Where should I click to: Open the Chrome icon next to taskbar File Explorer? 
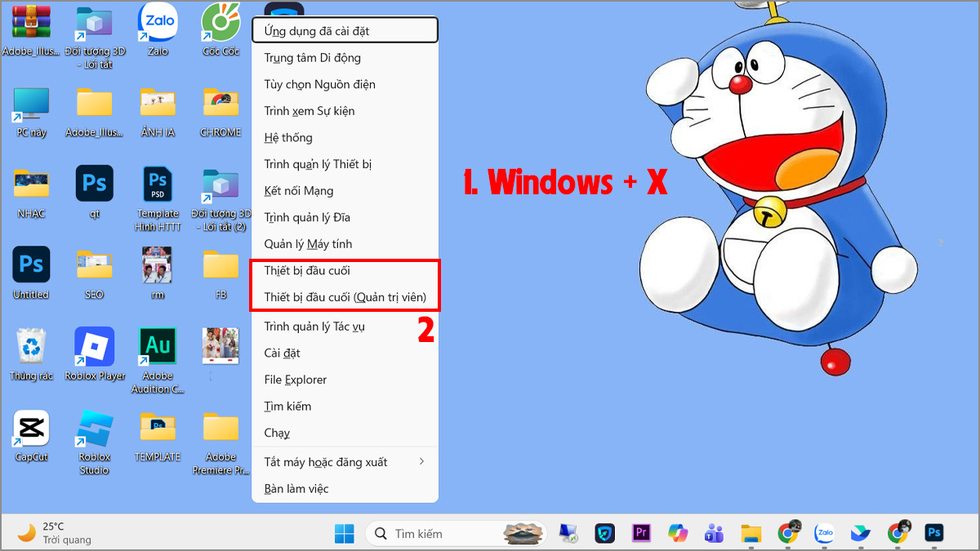(x=789, y=533)
